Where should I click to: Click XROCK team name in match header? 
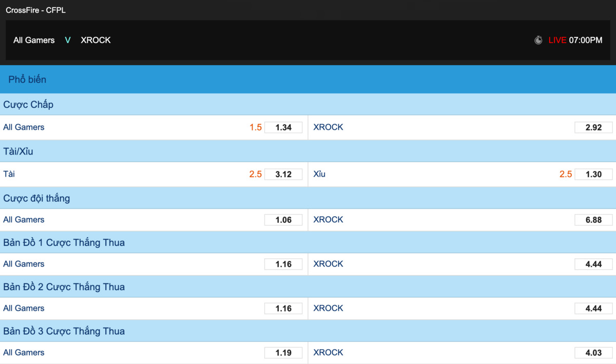pos(95,40)
